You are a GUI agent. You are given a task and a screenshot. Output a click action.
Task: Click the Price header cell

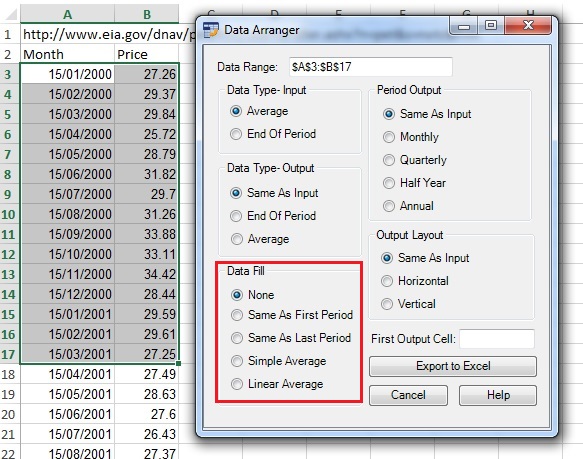pos(147,54)
